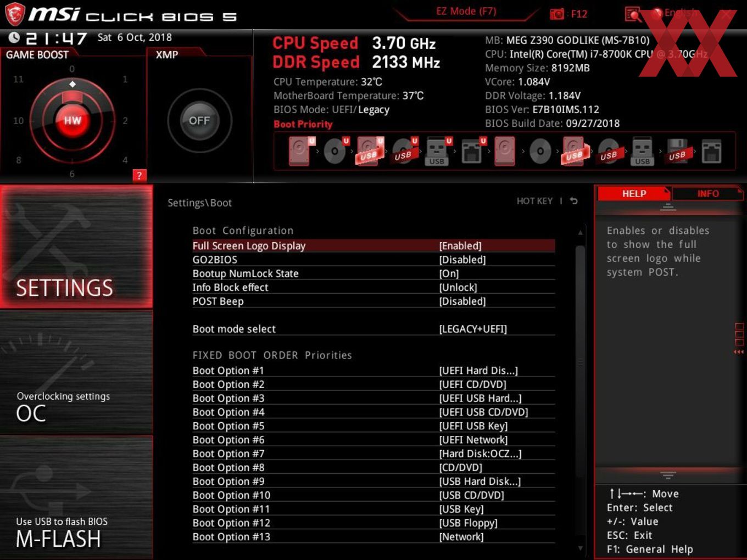The width and height of the screenshot is (747, 560).
Task: Click the scroll down arrow of settings list
Action: click(580, 548)
